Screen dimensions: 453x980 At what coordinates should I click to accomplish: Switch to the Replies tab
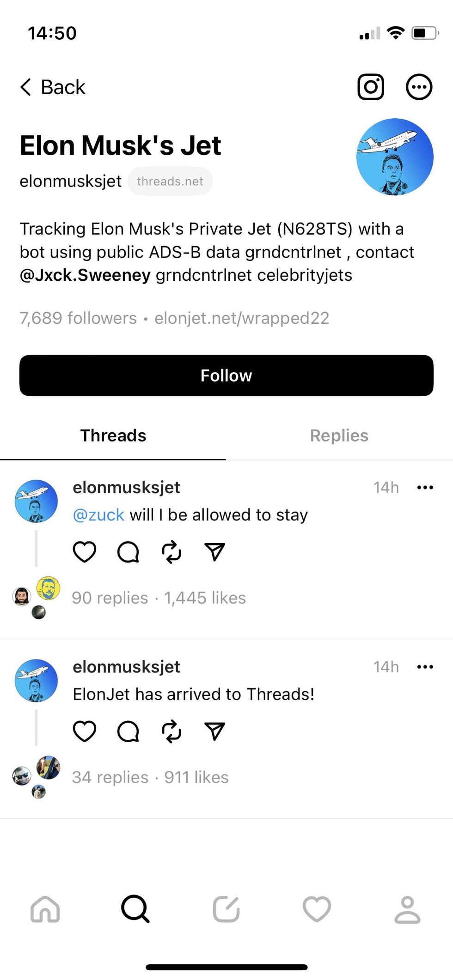pos(339,436)
